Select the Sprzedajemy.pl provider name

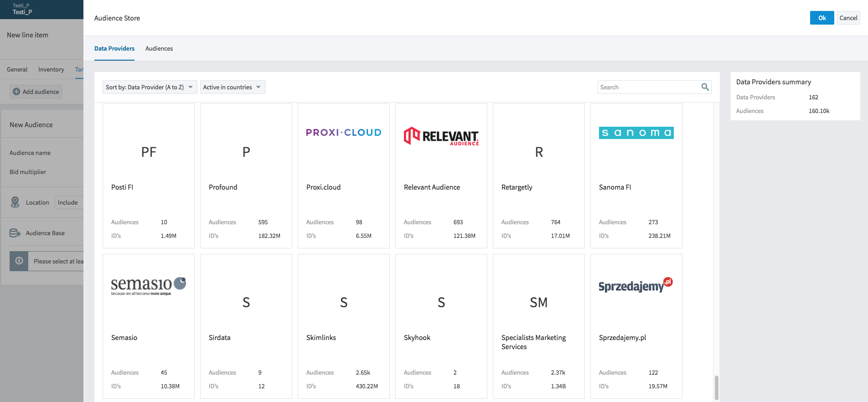pyautogui.click(x=623, y=338)
